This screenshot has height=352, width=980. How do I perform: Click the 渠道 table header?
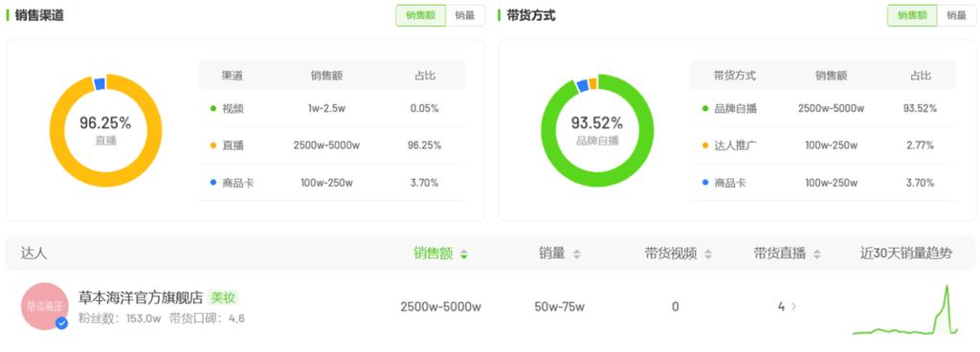tap(232, 76)
